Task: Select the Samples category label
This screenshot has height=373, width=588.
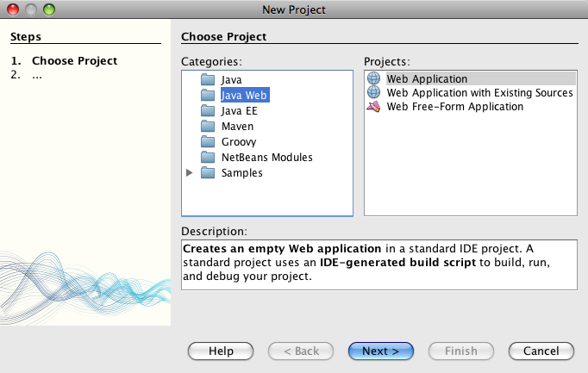Action: 241,172
